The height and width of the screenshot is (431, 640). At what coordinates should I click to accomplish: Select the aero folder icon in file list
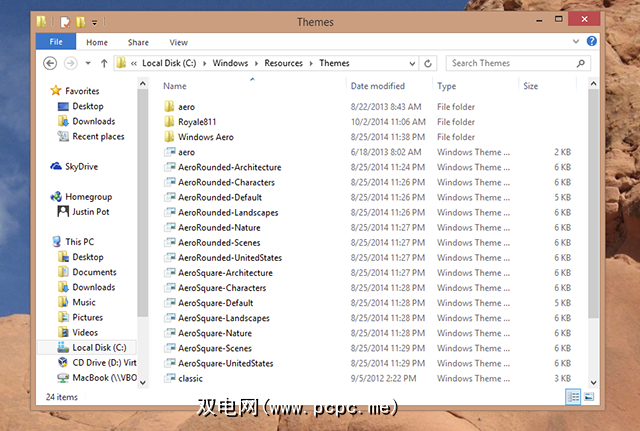[x=169, y=107]
